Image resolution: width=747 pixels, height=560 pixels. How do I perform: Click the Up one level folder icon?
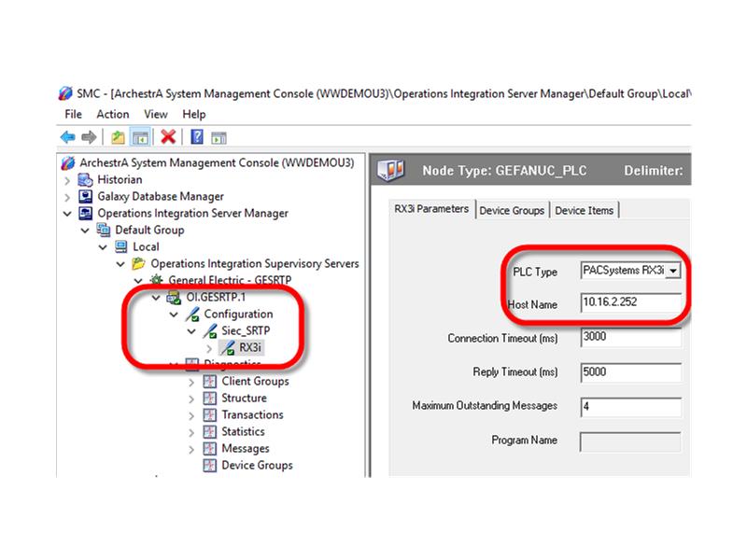click(x=118, y=137)
